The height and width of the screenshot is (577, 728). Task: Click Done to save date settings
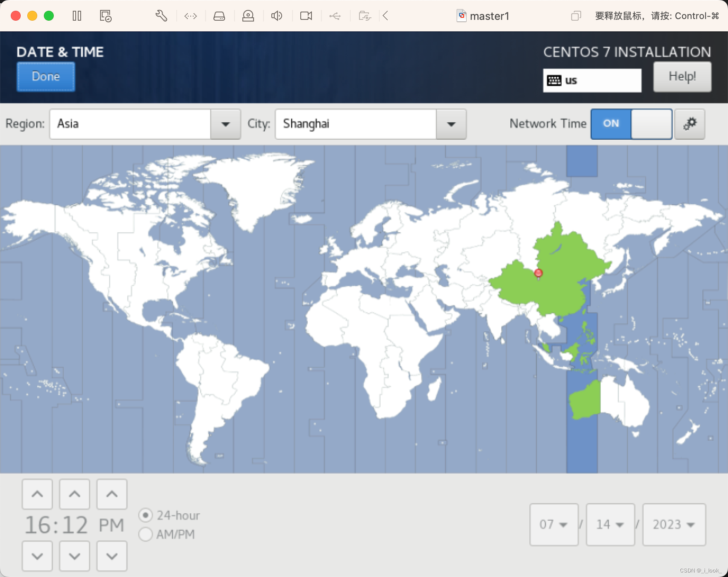(45, 76)
